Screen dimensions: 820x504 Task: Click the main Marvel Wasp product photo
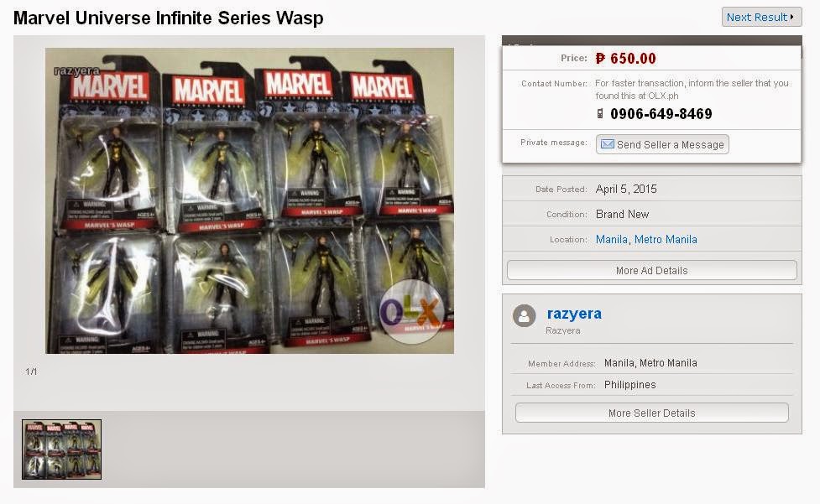coord(249,200)
